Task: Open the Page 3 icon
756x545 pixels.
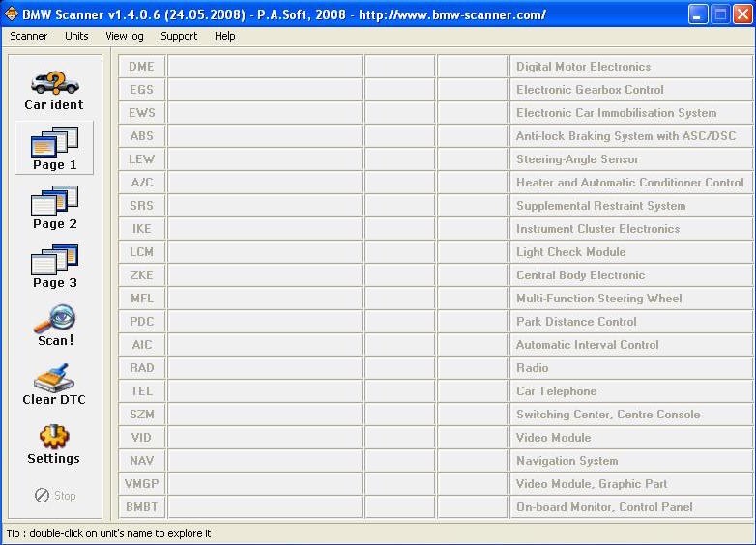Action: (54, 259)
